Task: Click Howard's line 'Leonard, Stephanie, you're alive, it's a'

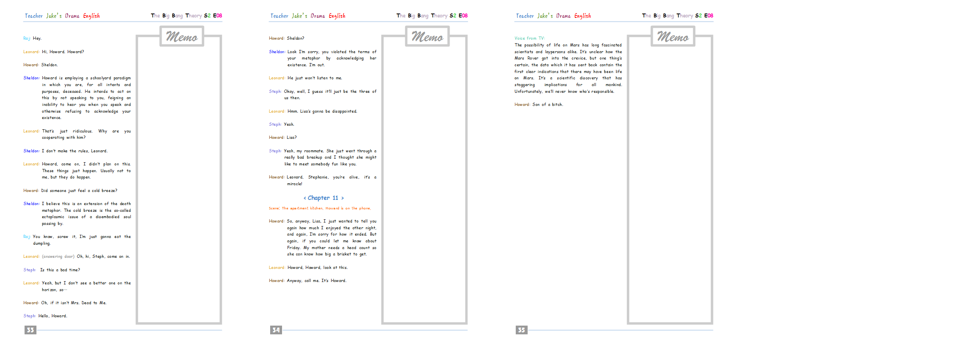Action: [x=322, y=180]
